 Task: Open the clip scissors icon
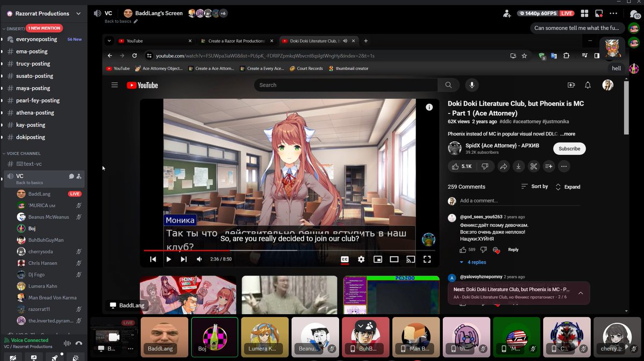point(533,167)
